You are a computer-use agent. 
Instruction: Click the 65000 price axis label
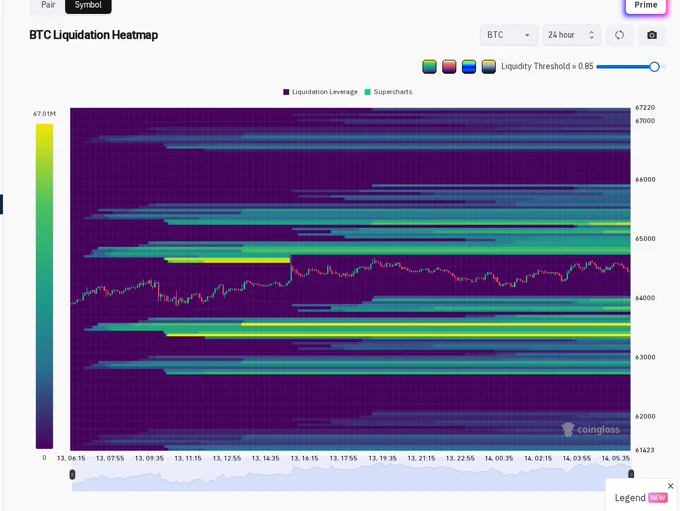pyautogui.click(x=645, y=239)
